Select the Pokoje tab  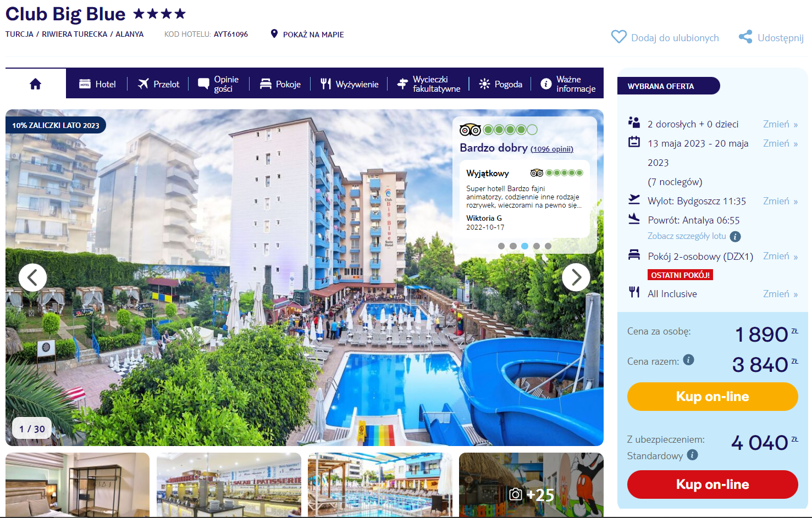(280, 84)
